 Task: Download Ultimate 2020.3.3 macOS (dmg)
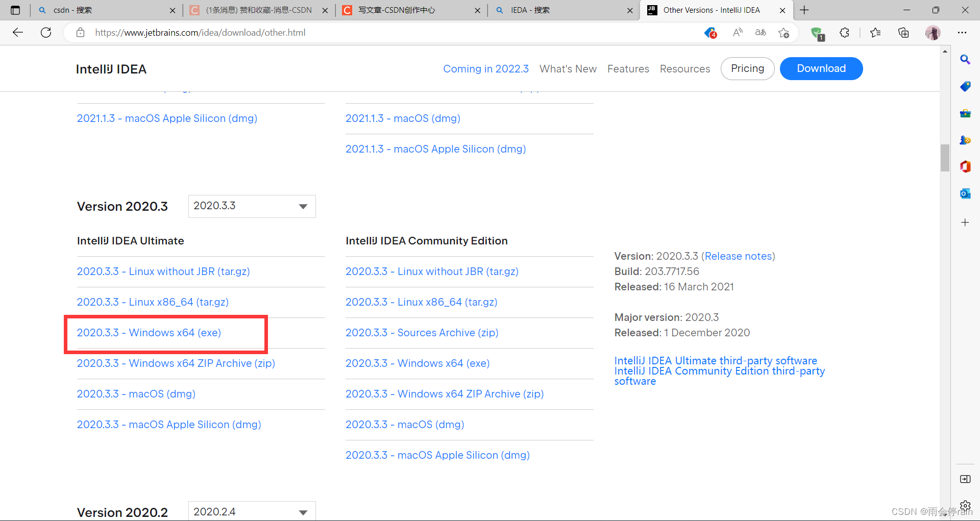click(136, 394)
